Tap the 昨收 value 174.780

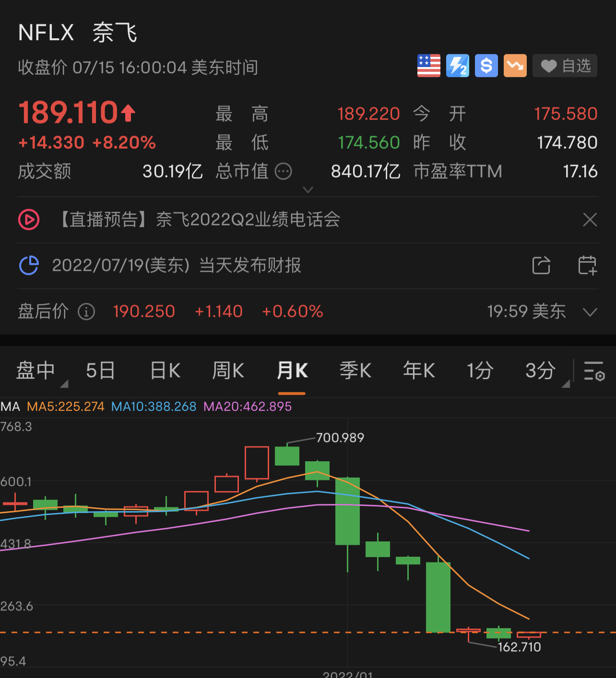click(x=568, y=142)
